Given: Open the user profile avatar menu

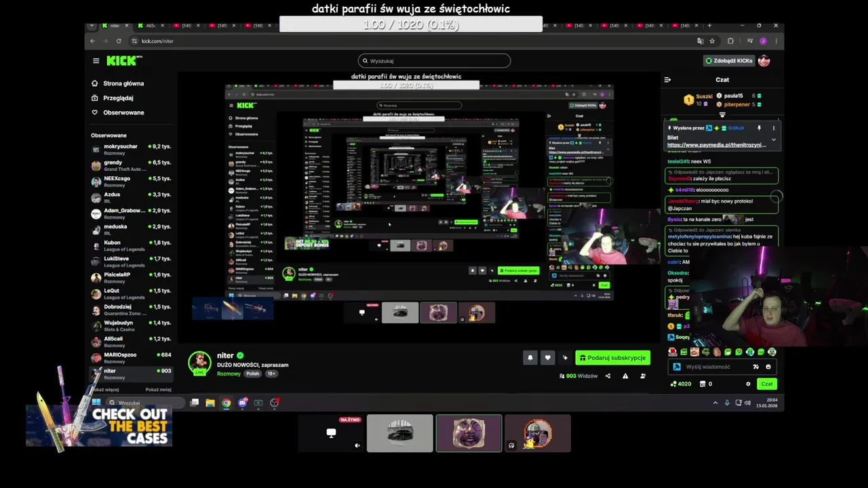Looking at the screenshot, I should (x=764, y=61).
